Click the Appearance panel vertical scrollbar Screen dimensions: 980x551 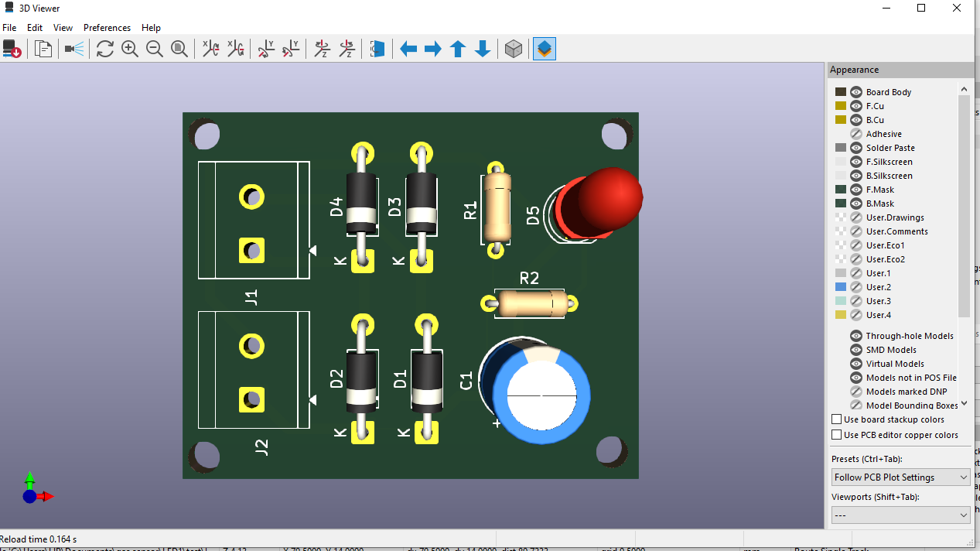(964, 205)
